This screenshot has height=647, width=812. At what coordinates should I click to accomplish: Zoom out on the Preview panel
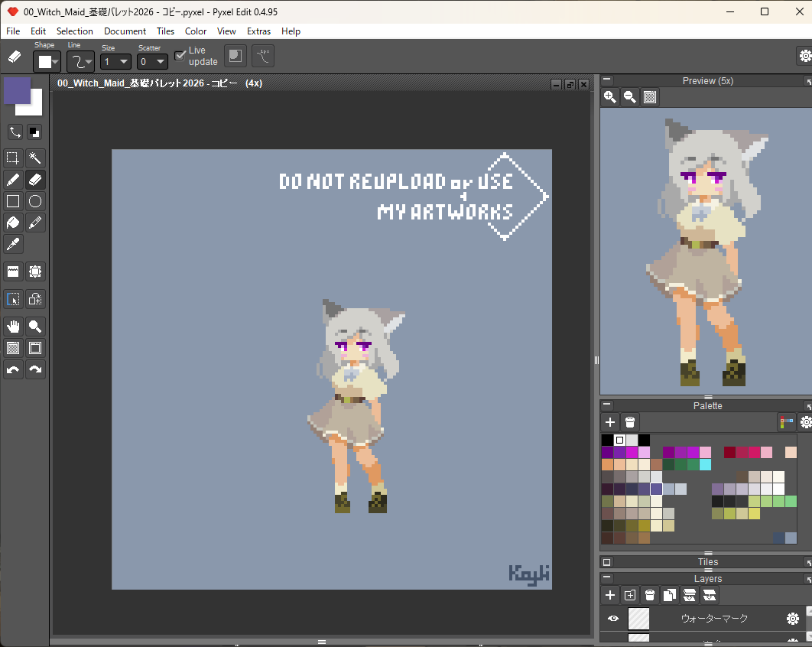point(630,97)
